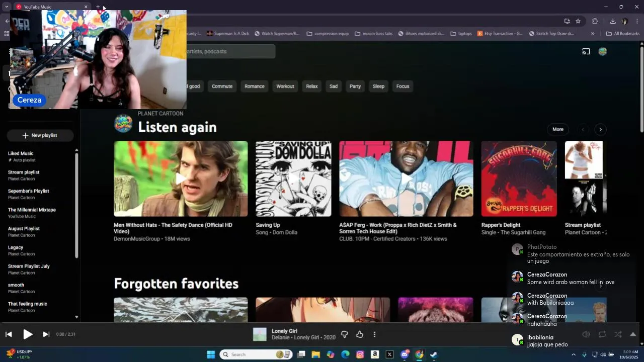Open a new browser tab with plus
644x362 pixels.
(98, 7)
